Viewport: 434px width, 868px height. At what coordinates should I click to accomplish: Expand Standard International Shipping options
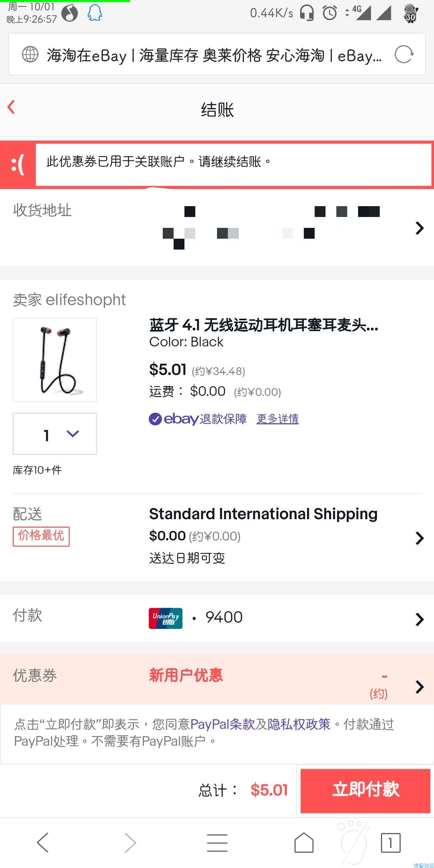point(420,538)
